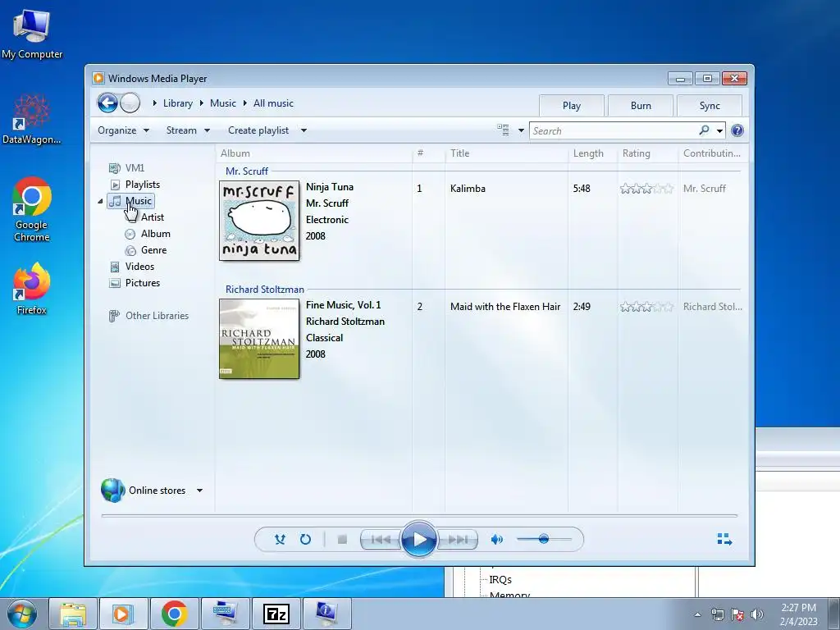The width and height of the screenshot is (840, 630).
Task: Switch to the Play tab
Action: (572, 106)
